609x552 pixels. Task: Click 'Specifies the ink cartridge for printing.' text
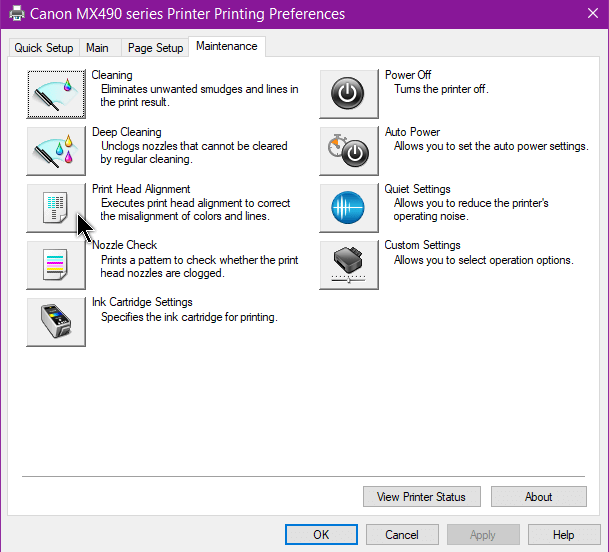tap(189, 317)
